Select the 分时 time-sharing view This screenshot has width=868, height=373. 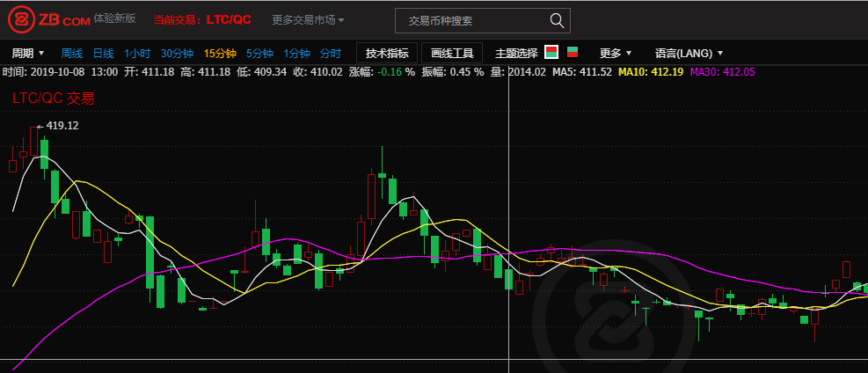330,53
